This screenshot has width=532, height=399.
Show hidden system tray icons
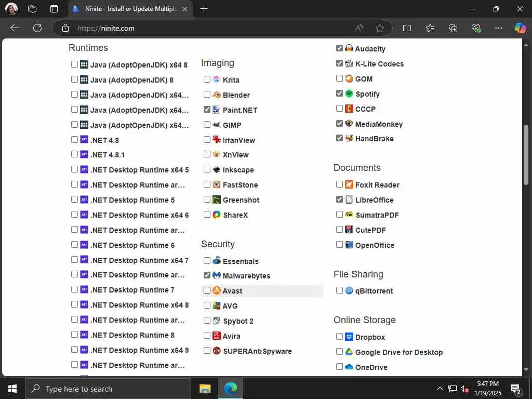click(440, 389)
